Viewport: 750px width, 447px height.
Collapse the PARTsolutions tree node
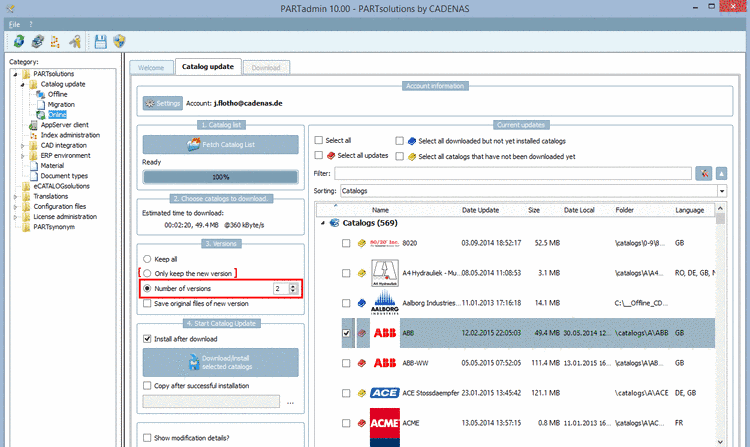tap(15, 74)
